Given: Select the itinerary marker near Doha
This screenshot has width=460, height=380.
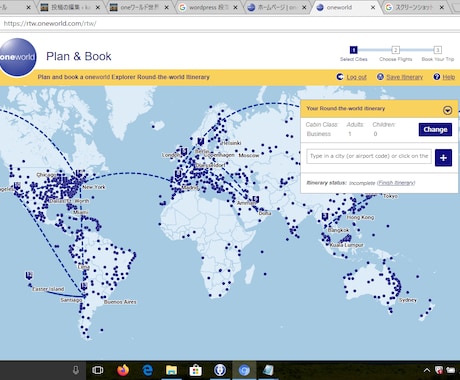Looking at the screenshot, I should click(x=256, y=200).
